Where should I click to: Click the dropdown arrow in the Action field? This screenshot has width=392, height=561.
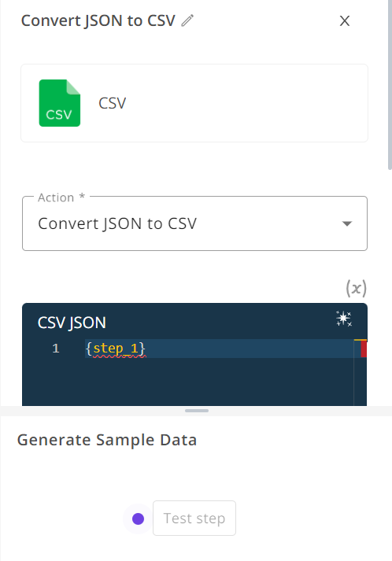347,223
